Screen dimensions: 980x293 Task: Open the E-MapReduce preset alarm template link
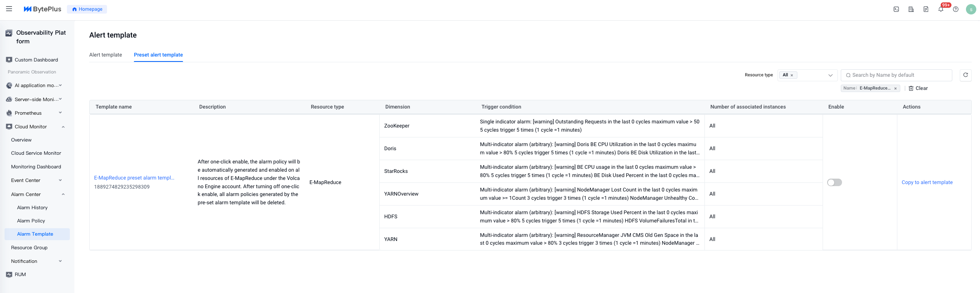tap(134, 178)
